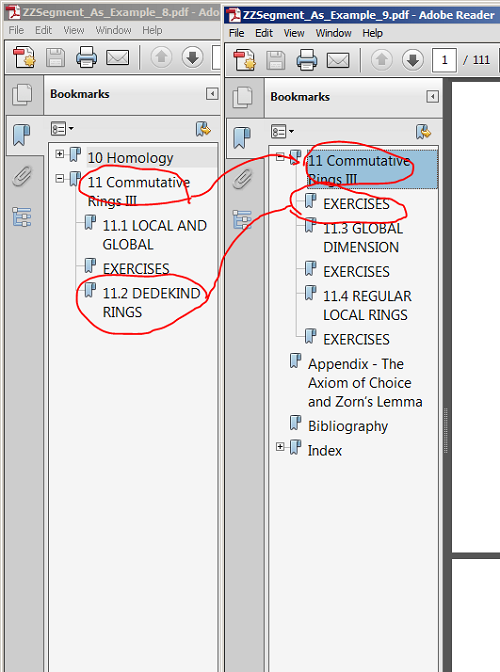Toggle Bookmarks panel button in right sidebar

click(242, 138)
